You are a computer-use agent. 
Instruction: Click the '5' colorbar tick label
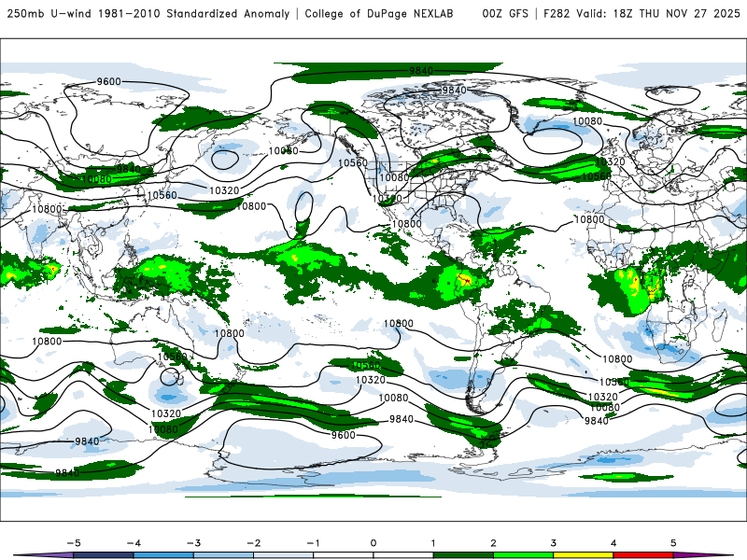673,543
